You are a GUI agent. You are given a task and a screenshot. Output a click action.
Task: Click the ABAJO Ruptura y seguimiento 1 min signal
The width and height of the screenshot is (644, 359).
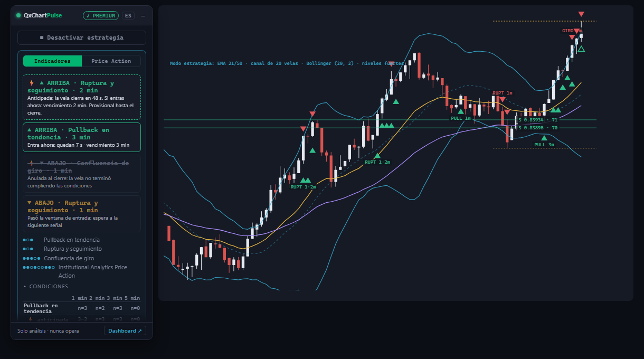click(82, 214)
